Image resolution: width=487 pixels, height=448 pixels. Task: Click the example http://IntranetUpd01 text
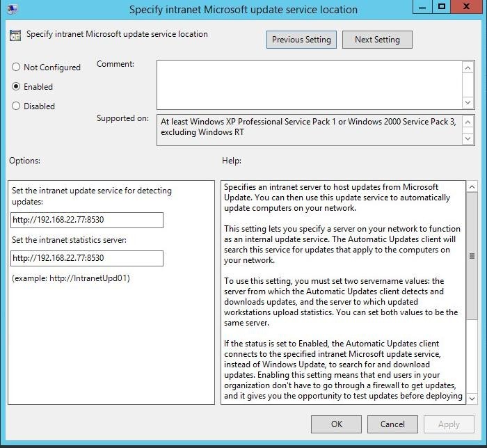[71, 278]
